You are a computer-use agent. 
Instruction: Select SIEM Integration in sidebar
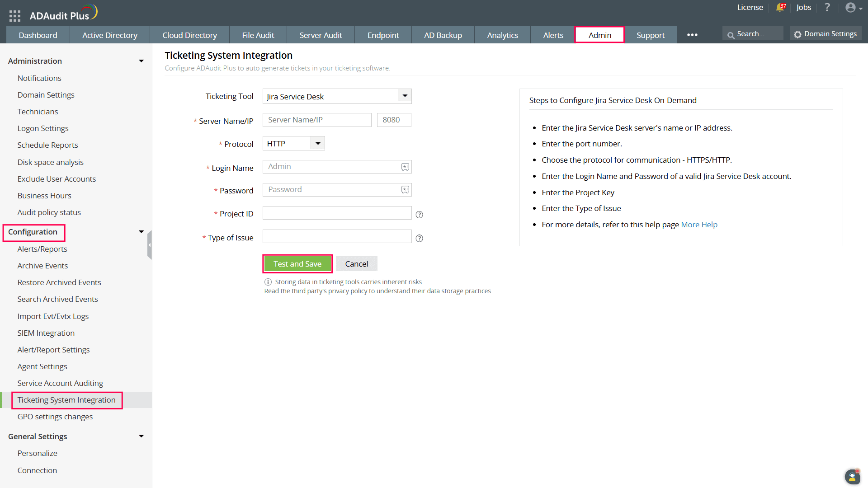coord(46,333)
